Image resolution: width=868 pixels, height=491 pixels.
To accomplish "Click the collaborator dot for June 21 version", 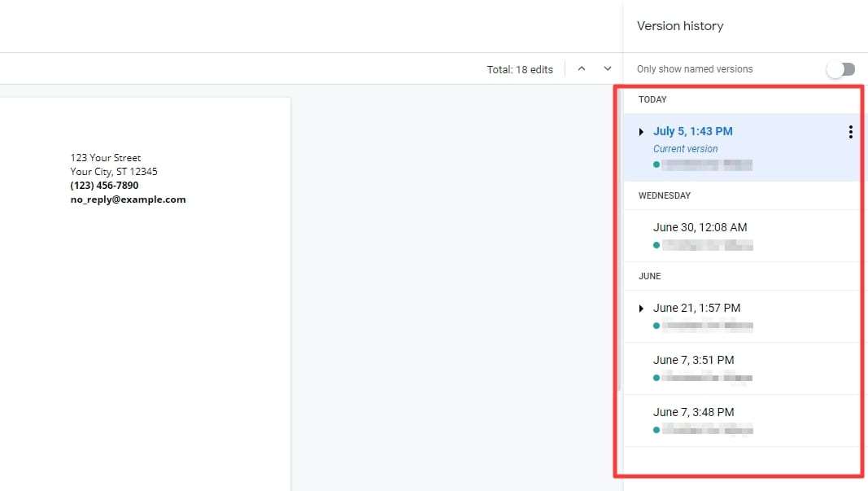I will pos(656,326).
